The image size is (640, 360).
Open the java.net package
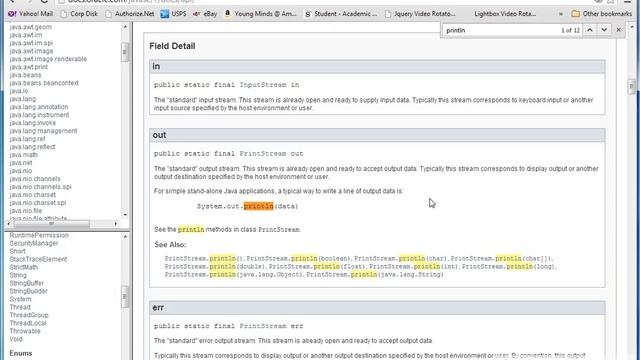click(x=21, y=163)
